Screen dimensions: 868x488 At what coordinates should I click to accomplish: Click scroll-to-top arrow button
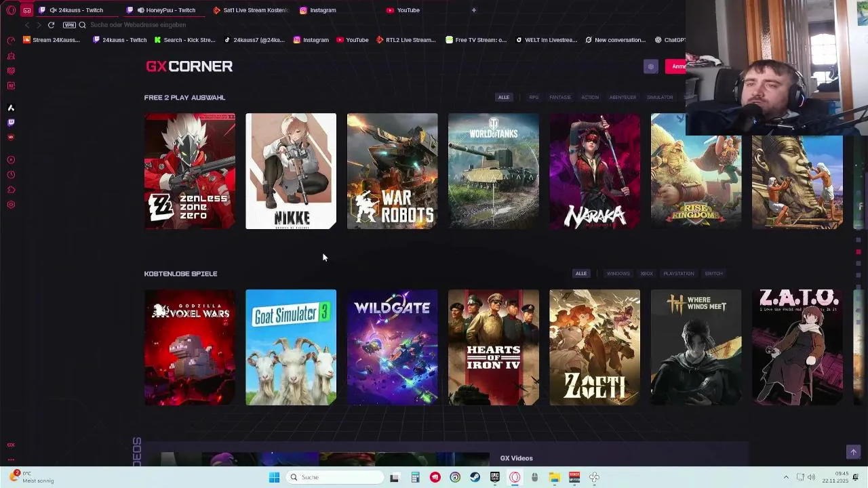(x=854, y=452)
